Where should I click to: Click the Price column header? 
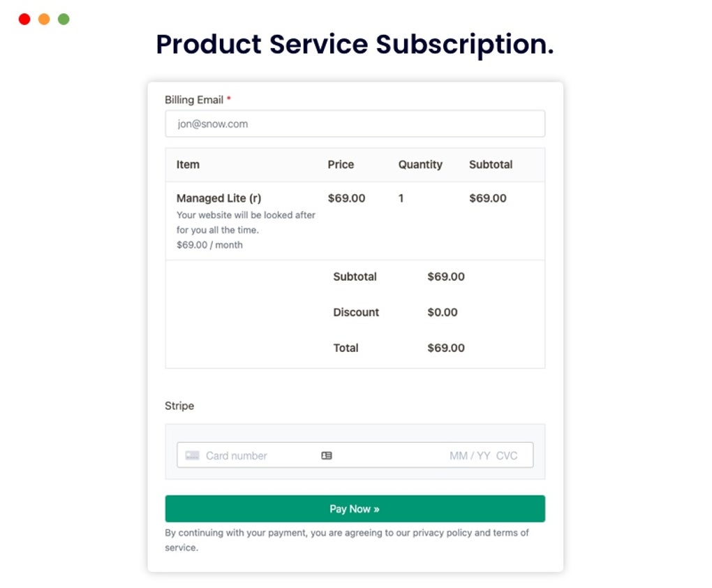point(340,165)
